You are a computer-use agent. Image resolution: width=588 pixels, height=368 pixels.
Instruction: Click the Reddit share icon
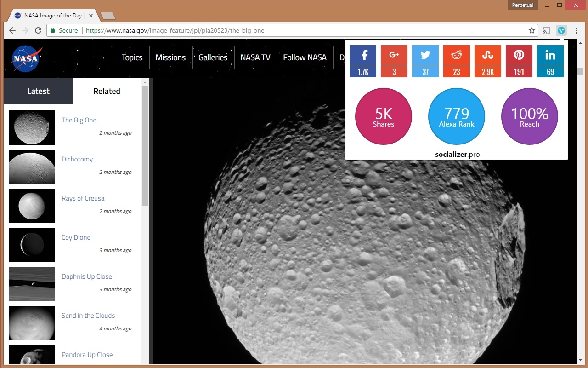tap(457, 55)
